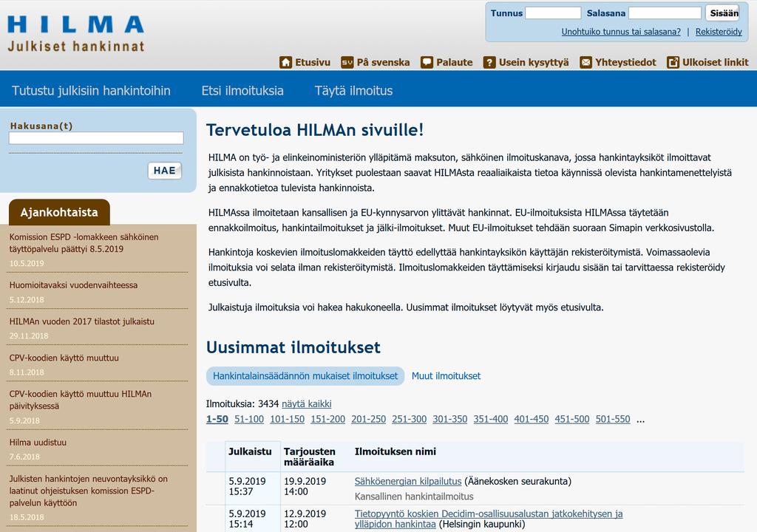Open Ulkoiset linkit link
This screenshot has width=757, height=532.
click(x=716, y=62)
